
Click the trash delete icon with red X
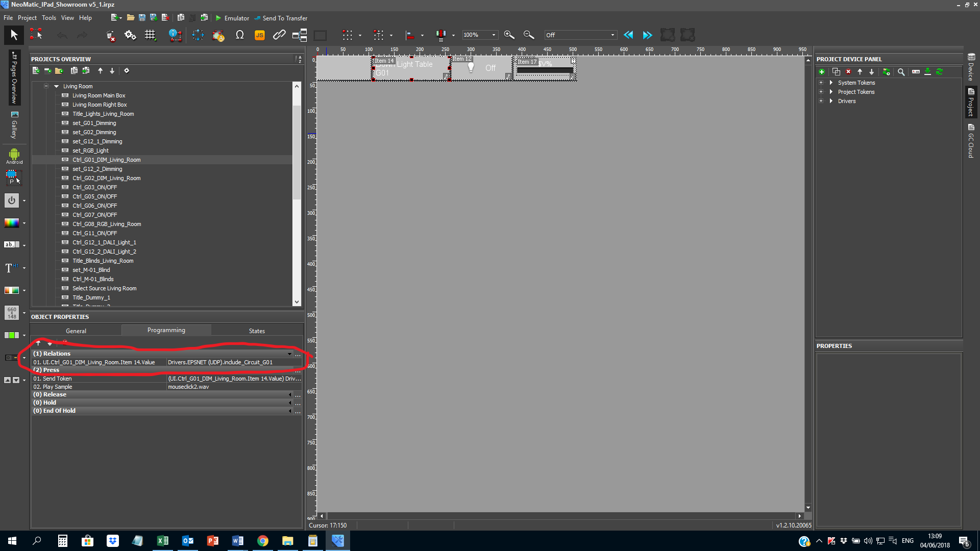click(110, 36)
